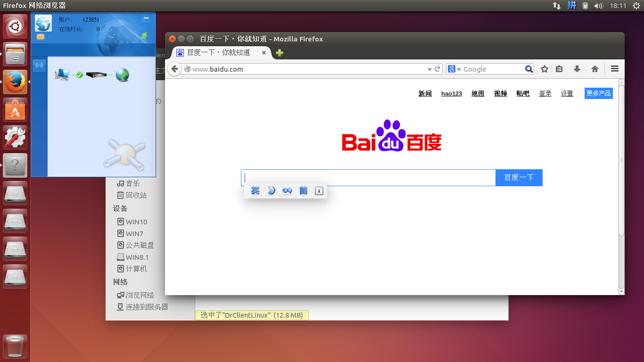Select 公共磁盘 in the file manager sidebar
This screenshot has width=644, height=362.
click(136, 245)
